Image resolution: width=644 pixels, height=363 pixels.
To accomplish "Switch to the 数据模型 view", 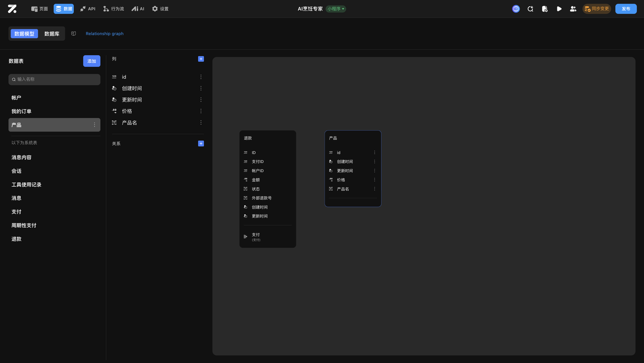I will [x=24, y=34].
